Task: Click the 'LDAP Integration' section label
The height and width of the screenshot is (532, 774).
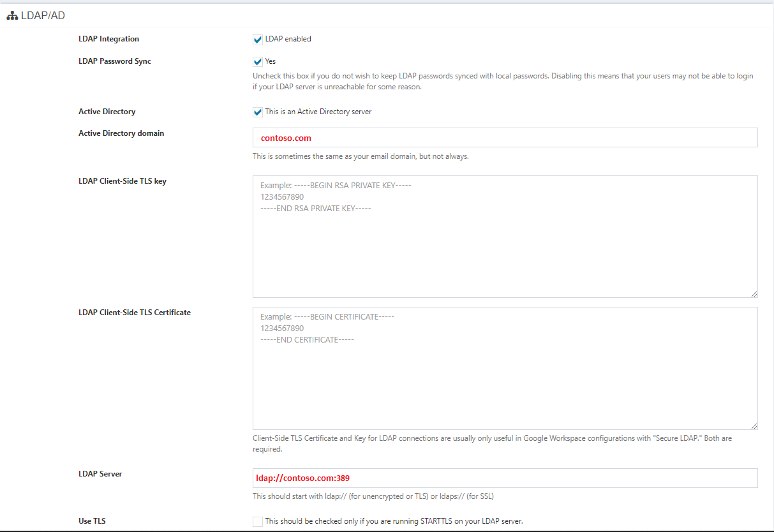Action: 108,39
